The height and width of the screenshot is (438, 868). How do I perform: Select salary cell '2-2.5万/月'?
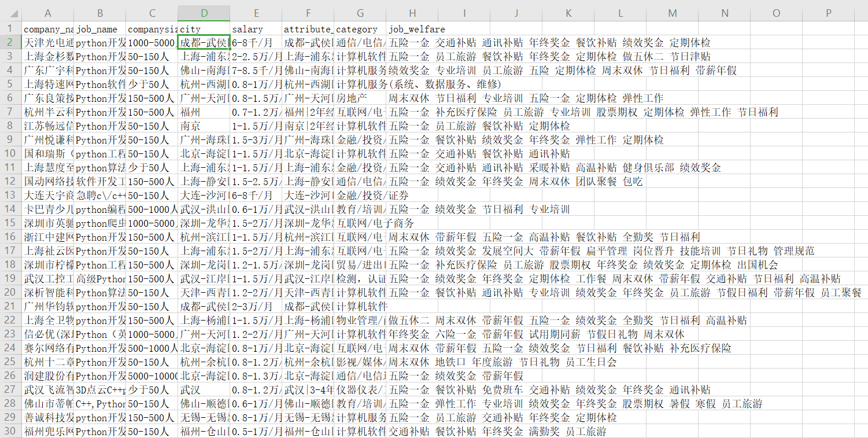256,57
